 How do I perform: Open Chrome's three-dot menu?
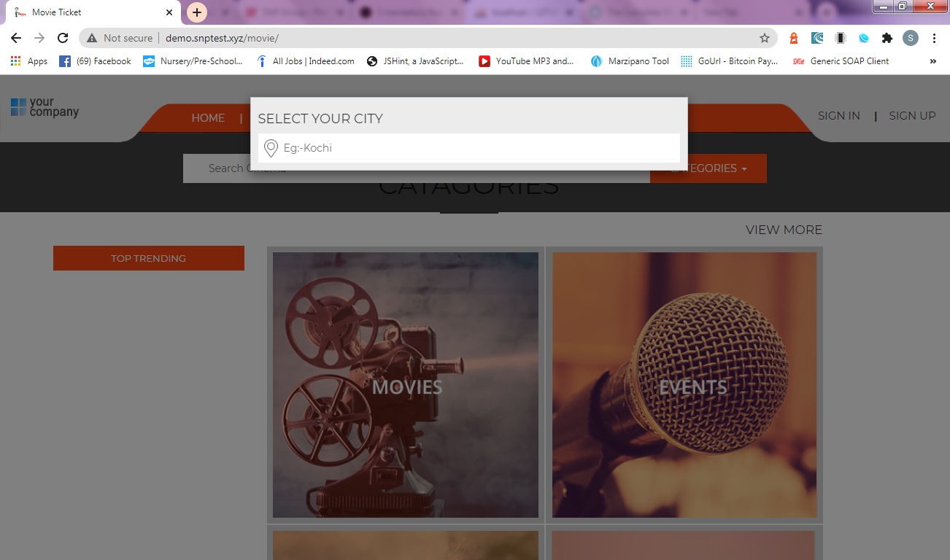coord(934,38)
